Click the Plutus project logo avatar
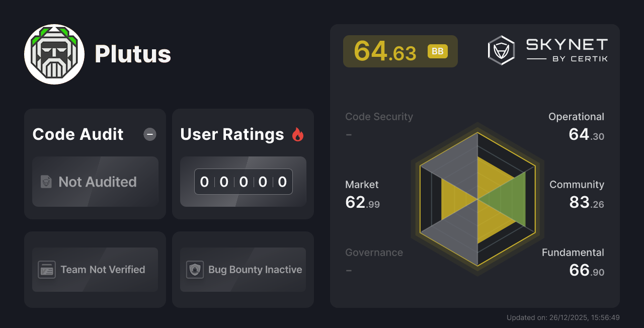 click(54, 53)
